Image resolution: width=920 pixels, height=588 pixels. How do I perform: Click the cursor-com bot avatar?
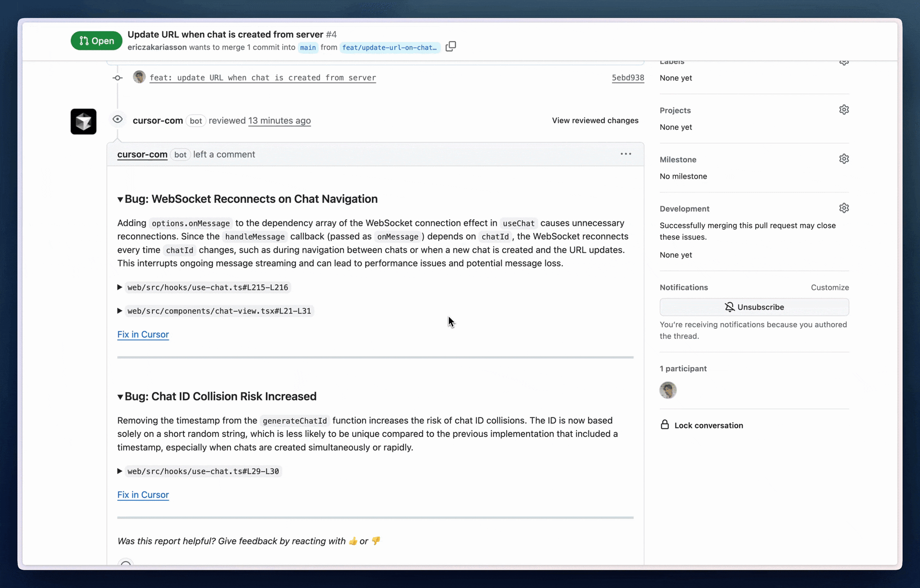(x=83, y=121)
